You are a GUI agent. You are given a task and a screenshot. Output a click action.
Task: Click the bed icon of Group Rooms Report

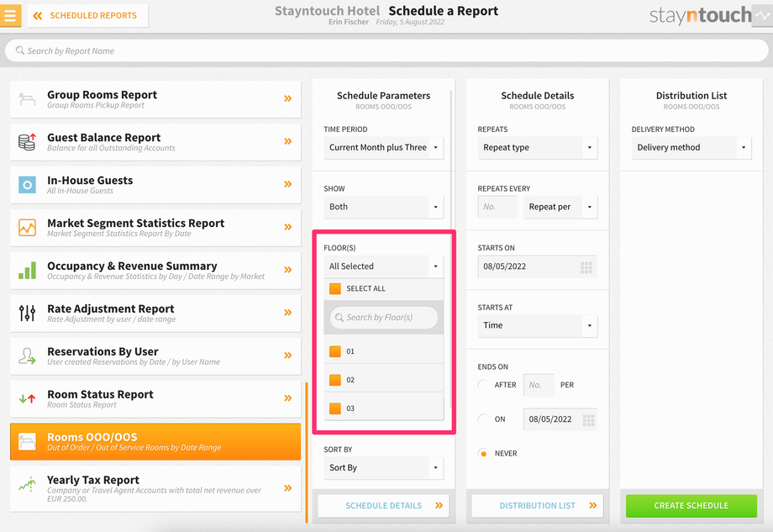27,99
